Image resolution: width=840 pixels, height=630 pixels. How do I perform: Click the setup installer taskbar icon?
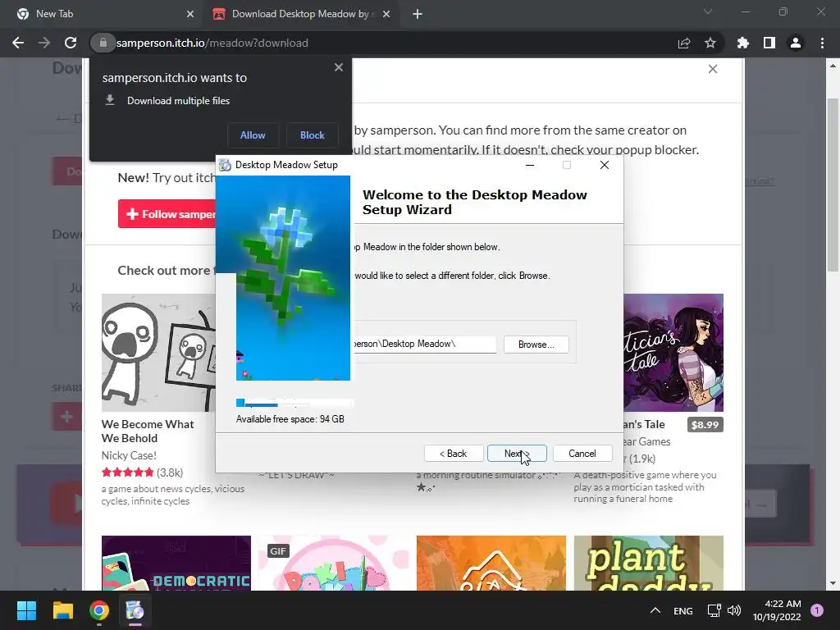(135, 610)
